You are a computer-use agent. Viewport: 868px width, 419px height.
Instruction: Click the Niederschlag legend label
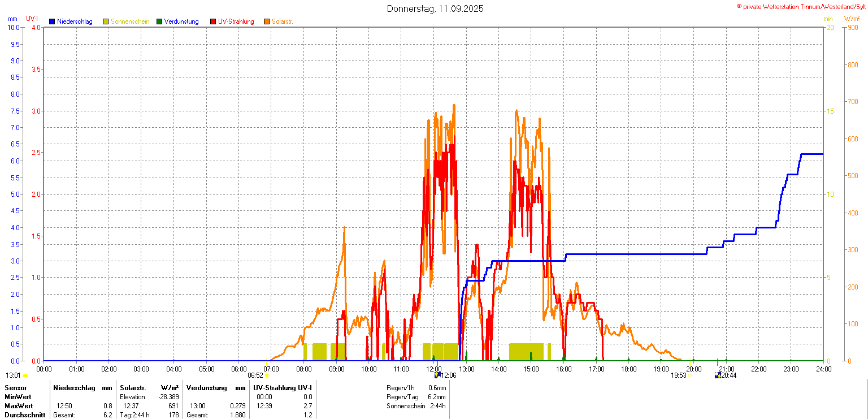point(75,21)
